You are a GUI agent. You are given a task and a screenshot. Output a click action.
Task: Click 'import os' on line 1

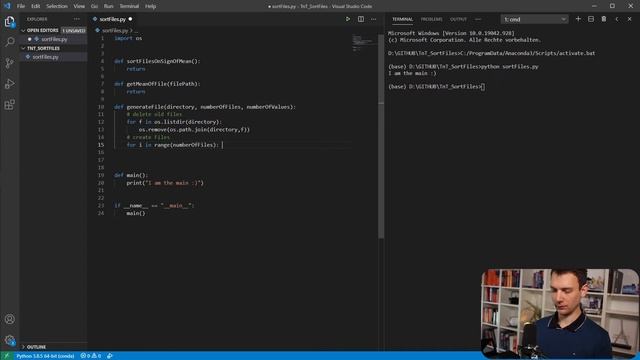(x=128, y=38)
